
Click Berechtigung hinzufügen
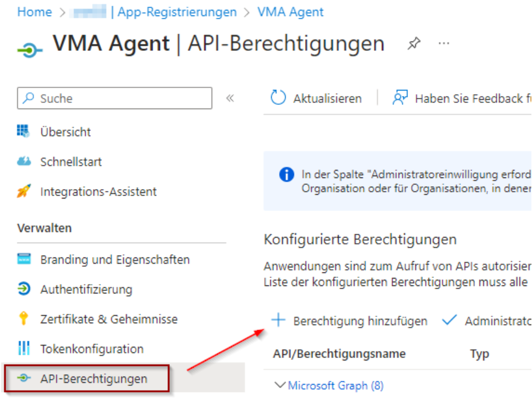[350, 321]
